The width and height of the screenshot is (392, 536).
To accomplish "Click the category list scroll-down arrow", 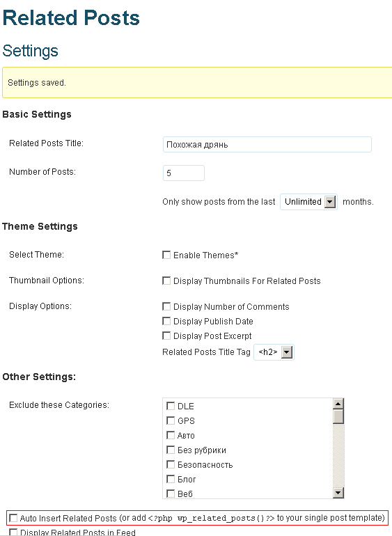I will (x=338, y=493).
